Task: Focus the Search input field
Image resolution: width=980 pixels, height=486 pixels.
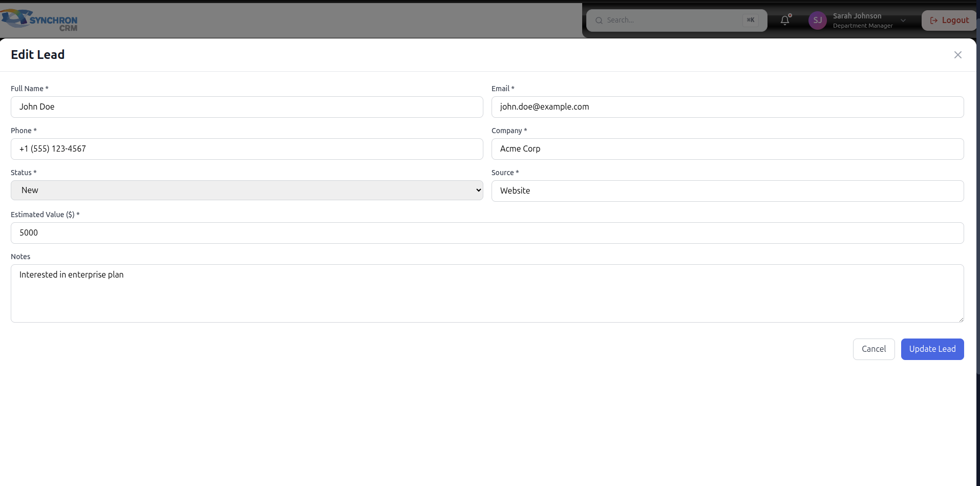Action: click(671, 20)
